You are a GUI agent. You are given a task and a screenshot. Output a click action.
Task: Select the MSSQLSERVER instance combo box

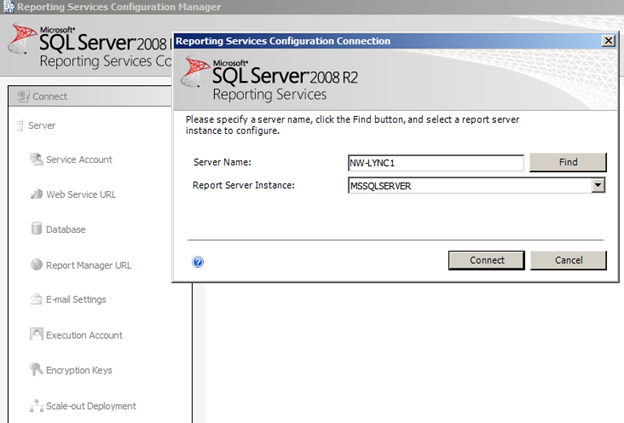click(476, 185)
